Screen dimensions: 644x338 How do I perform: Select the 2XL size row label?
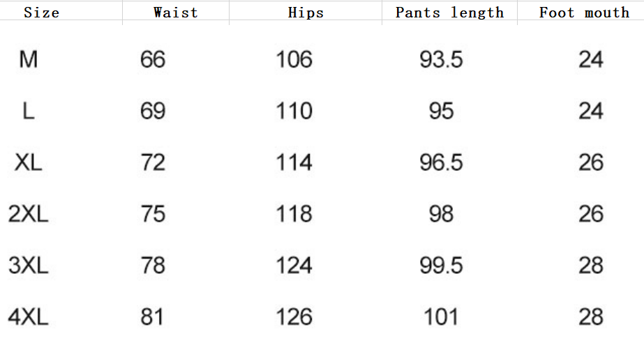[x=28, y=214]
